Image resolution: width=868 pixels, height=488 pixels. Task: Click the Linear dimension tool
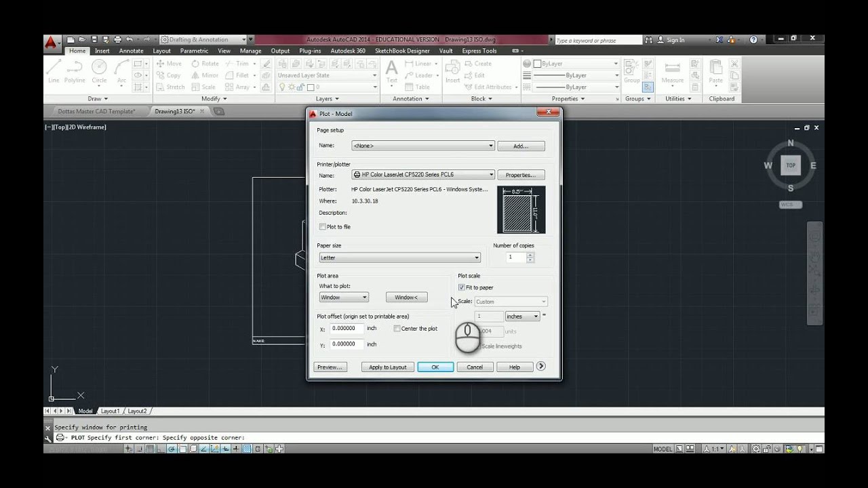[x=418, y=64]
